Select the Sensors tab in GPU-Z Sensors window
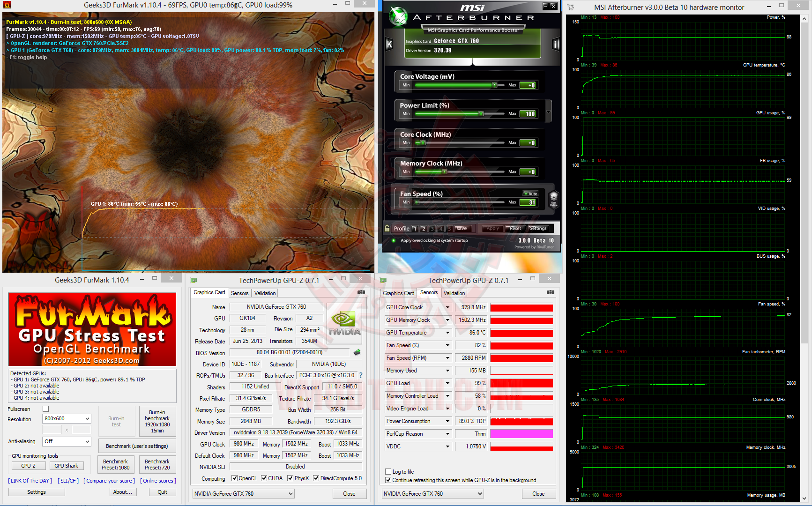The image size is (812, 506). (429, 292)
